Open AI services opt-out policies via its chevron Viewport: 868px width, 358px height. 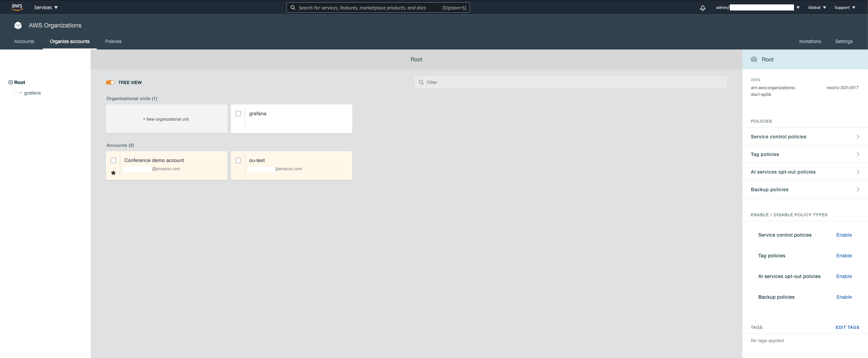tap(858, 172)
